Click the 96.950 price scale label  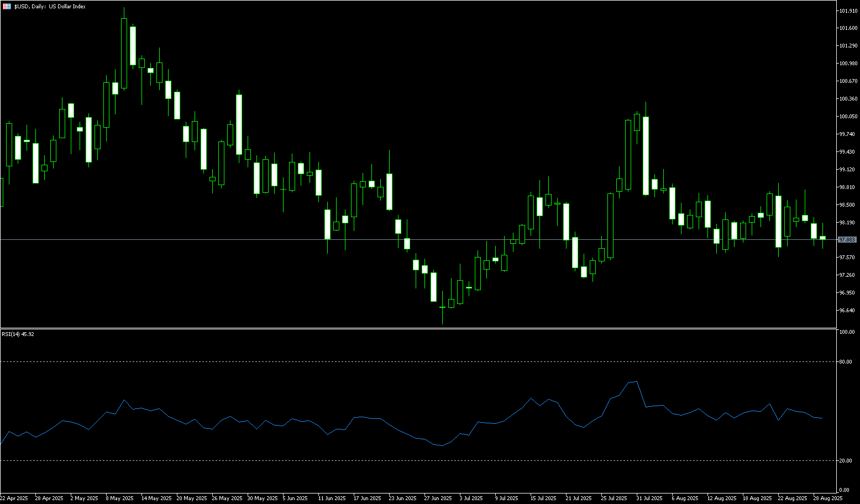(x=848, y=293)
